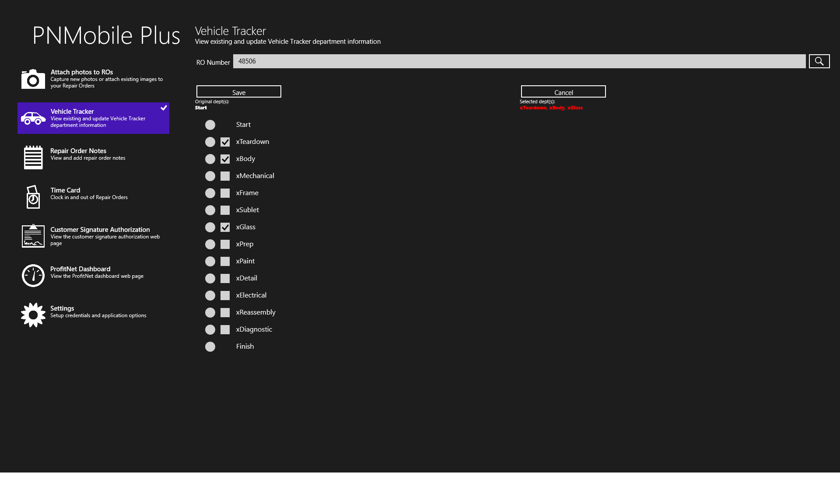Select the xDetail radio button
840x504 pixels.
(210, 278)
